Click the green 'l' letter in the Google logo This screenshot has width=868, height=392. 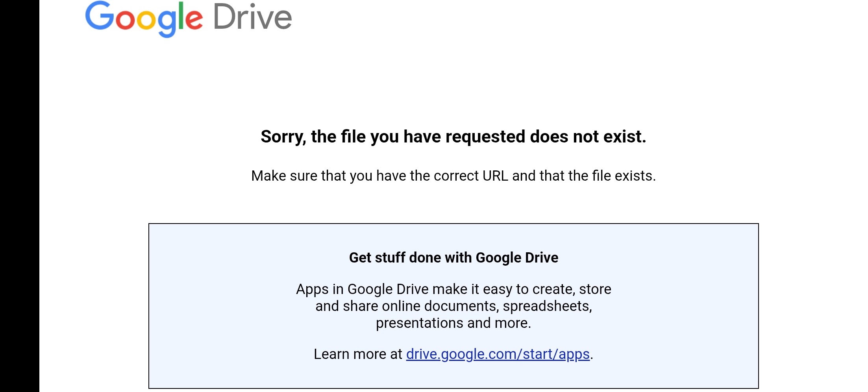(x=181, y=16)
